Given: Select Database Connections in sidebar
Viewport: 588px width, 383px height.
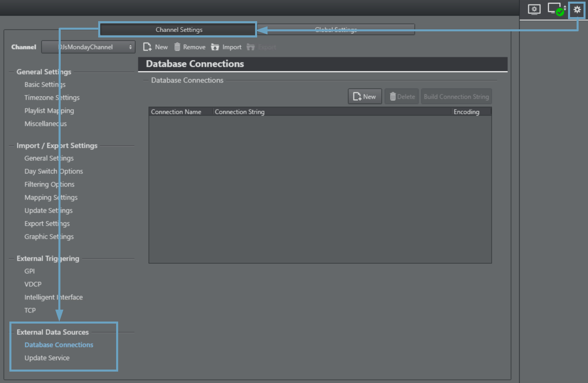Looking at the screenshot, I should (x=59, y=345).
